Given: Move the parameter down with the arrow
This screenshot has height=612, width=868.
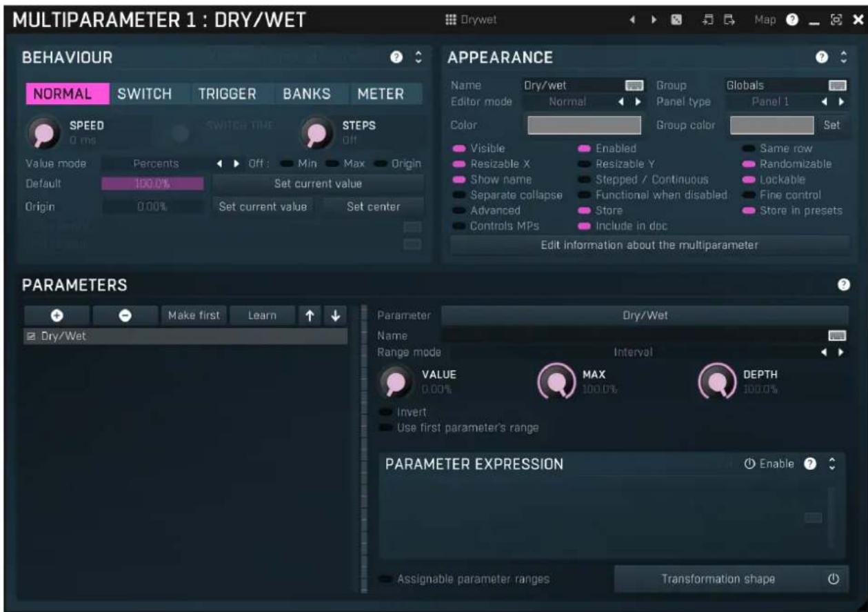Looking at the screenshot, I should pos(335,315).
